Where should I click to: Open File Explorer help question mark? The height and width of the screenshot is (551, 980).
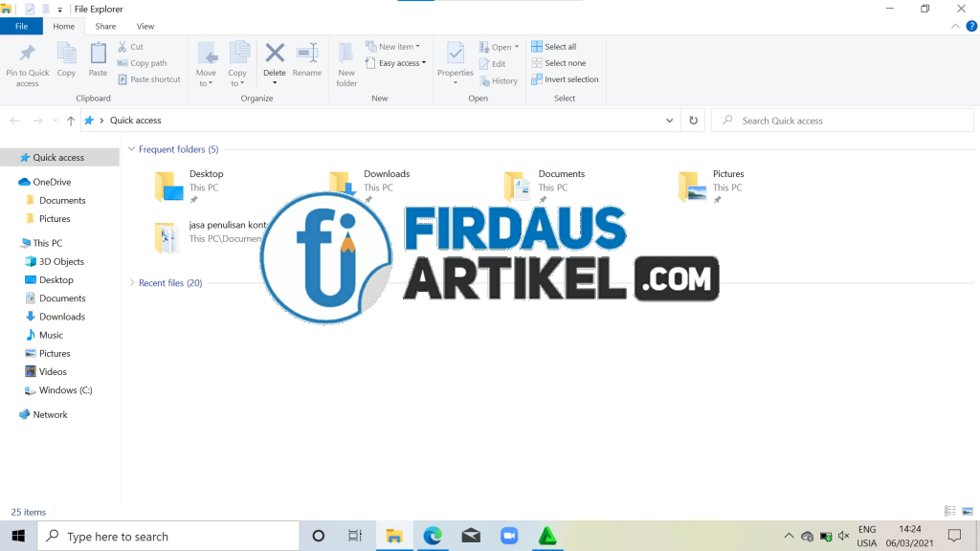click(971, 26)
